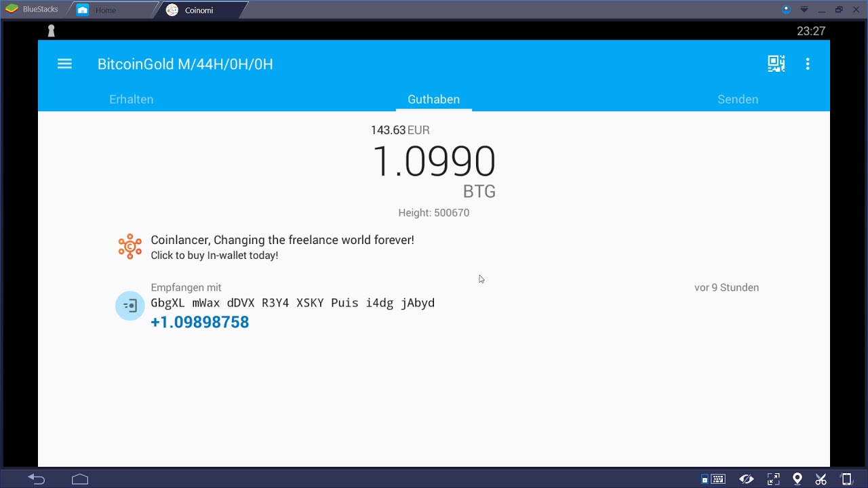Click the 1.0990 BTG balance

click(x=434, y=171)
